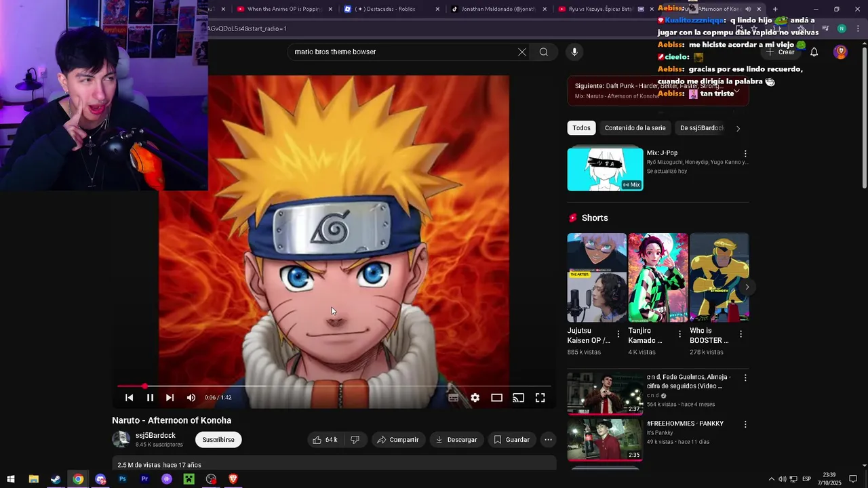The height and width of the screenshot is (488, 868).
Task: Open the video player settings gear
Action: [x=475, y=398]
